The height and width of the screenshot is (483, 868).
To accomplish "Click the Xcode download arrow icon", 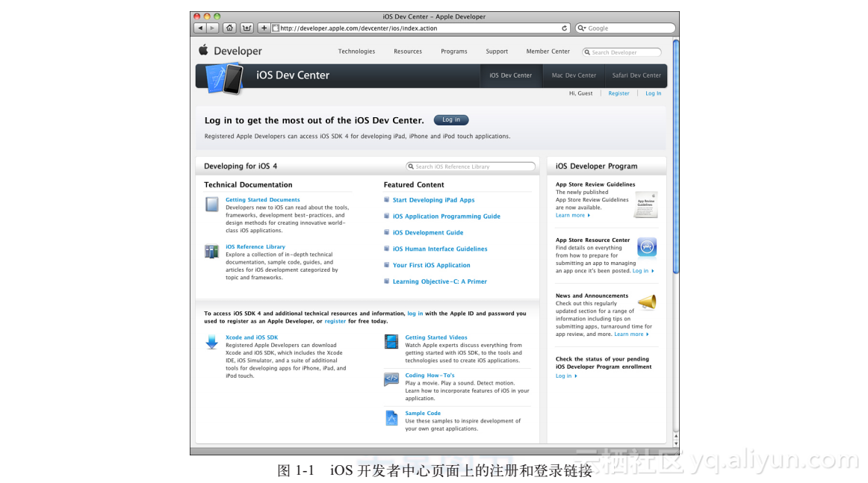I will point(211,342).
